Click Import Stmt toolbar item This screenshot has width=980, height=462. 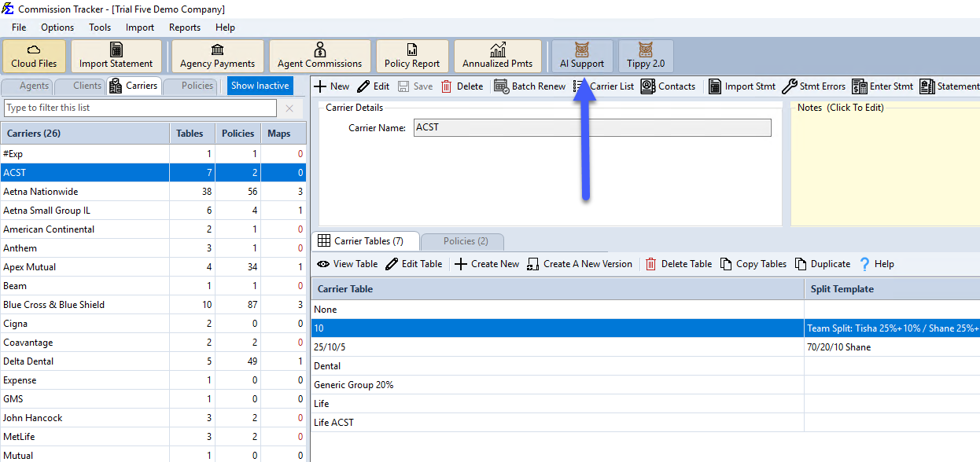pos(742,86)
